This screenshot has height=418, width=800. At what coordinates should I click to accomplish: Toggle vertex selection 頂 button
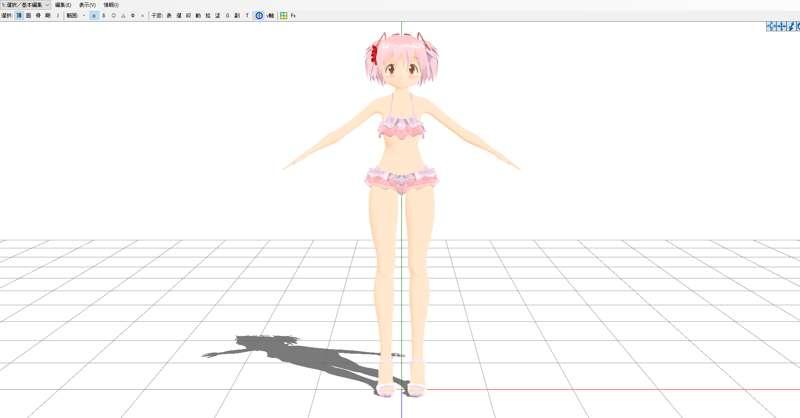[19, 15]
